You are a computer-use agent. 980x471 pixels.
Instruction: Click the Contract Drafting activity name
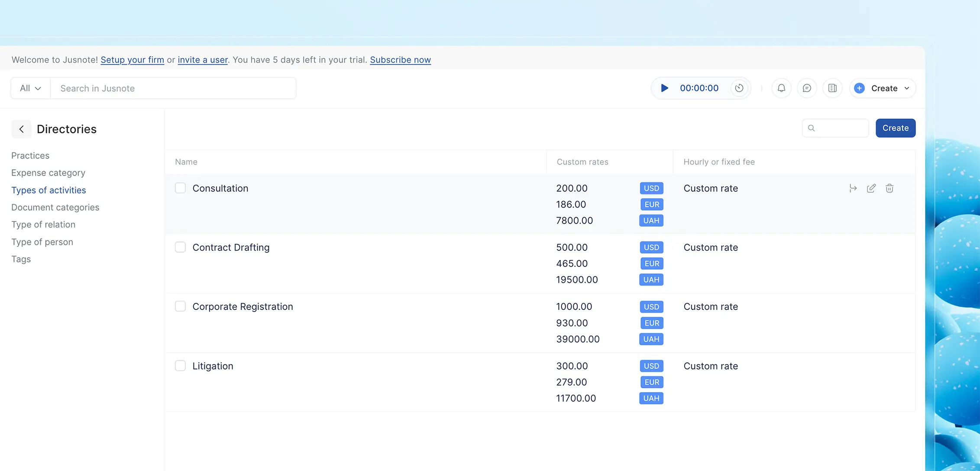[231, 247]
